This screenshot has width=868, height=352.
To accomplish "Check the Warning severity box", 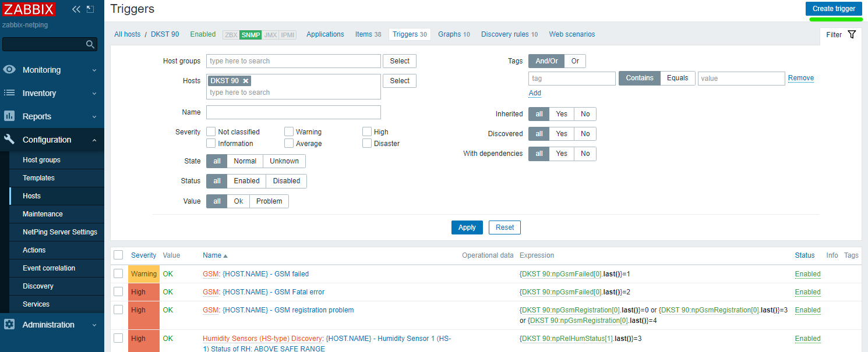I will [289, 132].
